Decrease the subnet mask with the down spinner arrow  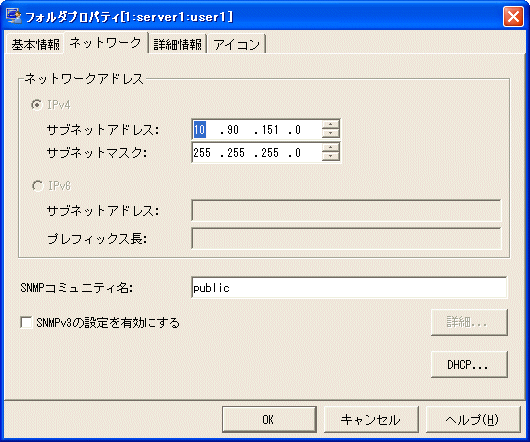coord(330,156)
